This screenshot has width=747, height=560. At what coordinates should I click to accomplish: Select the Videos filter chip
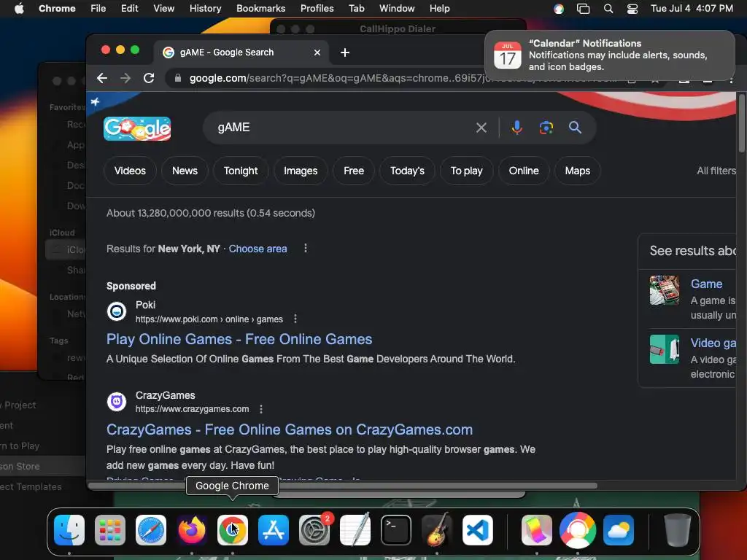pos(130,171)
